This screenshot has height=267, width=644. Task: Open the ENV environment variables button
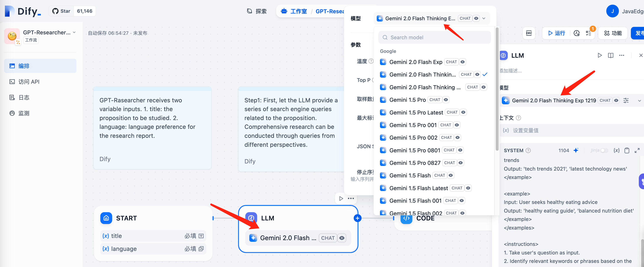[529, 33]
